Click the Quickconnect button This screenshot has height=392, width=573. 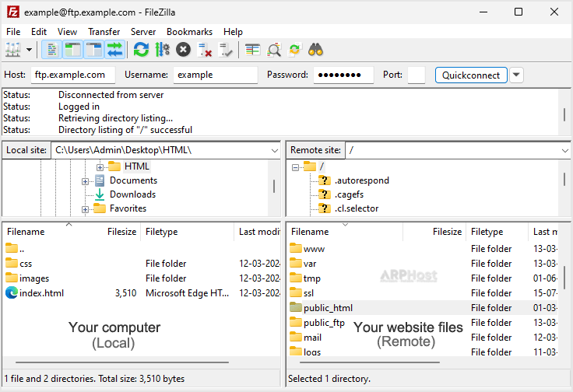coord(471,75)
